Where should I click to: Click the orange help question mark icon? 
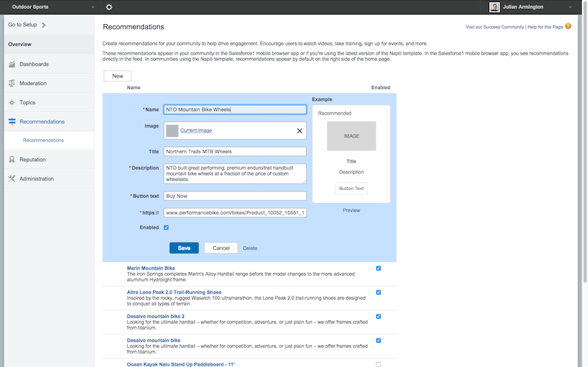[x=568, y=26]
